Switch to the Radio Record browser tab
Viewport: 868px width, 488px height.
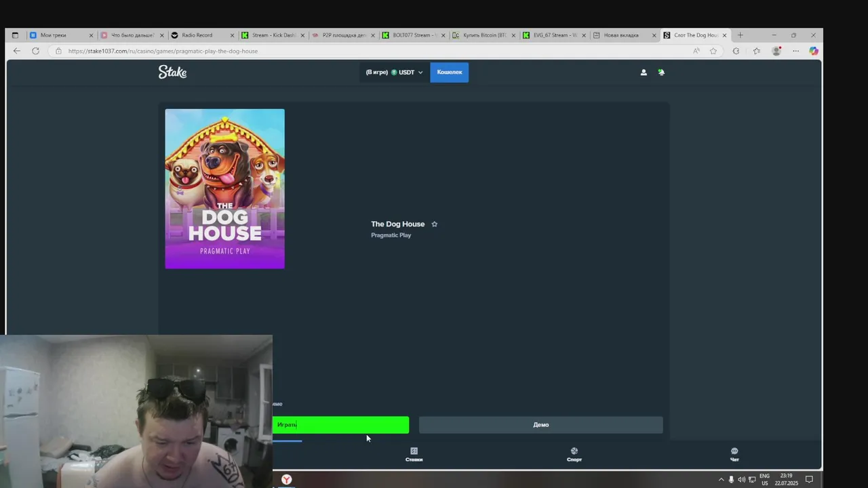[201, 35]
